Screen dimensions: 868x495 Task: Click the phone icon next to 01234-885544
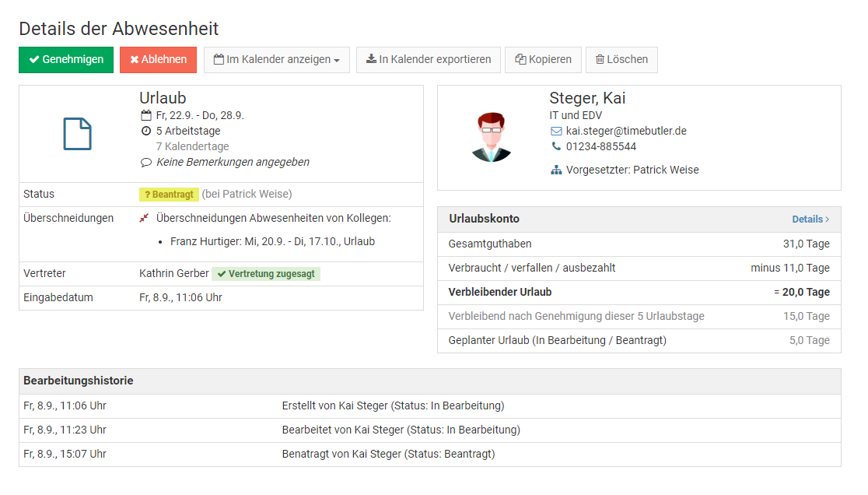[555, 146]
